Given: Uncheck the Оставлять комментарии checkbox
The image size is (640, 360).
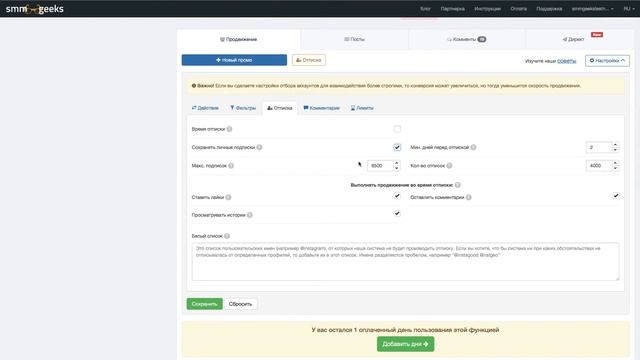Looking at the screenshot, I should (616, 196).
